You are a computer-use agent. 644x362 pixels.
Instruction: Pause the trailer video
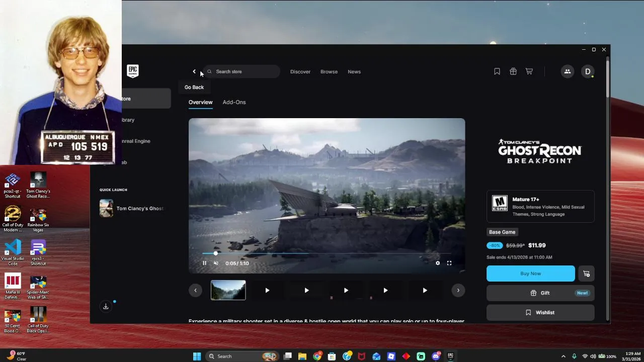(x=205, y=263)
